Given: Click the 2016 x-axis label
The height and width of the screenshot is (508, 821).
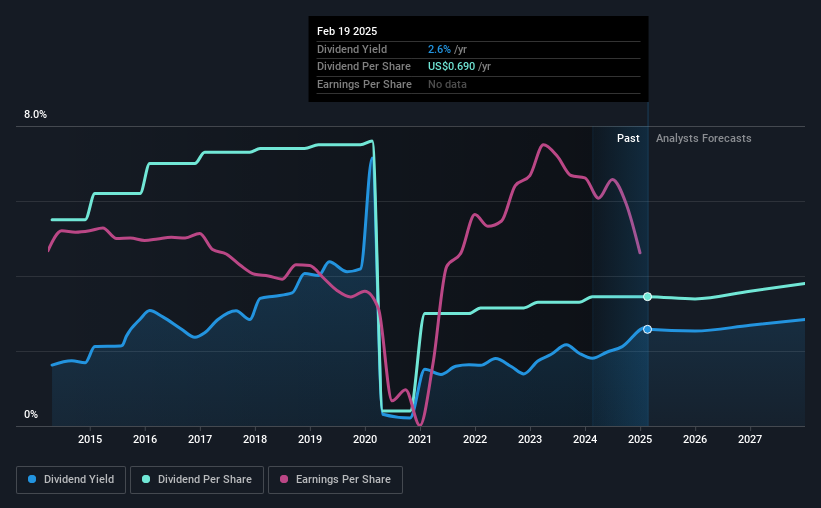Looking at the screenshot, I should [145, 439].
